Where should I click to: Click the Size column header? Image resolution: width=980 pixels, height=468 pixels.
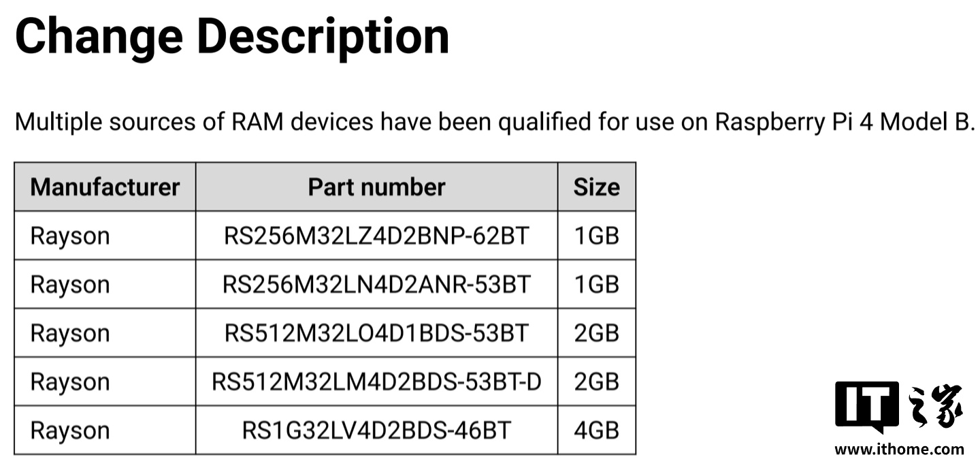tap(596, 187)
